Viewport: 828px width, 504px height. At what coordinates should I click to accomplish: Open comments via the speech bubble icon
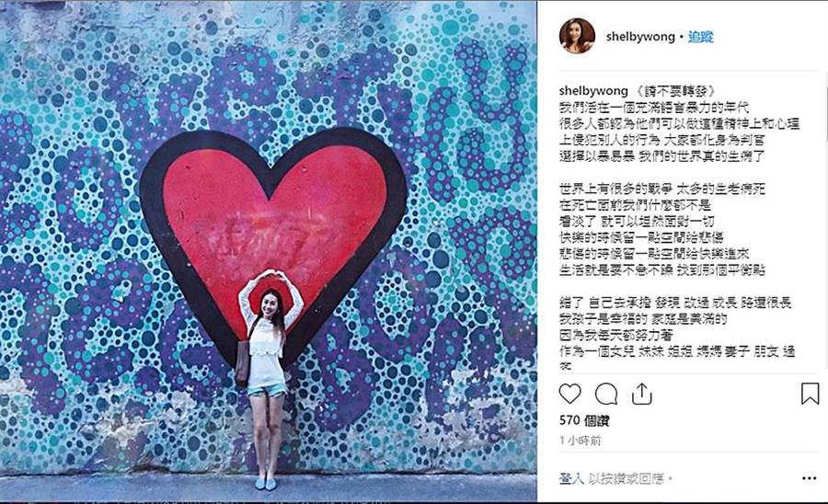pos(606,394)
